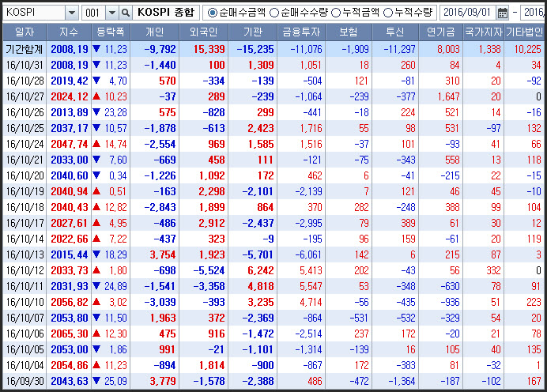Select the 기간합계 row label
Image resolution: width=547 pixels, height=392 pixels.
(x=25, y=49)
